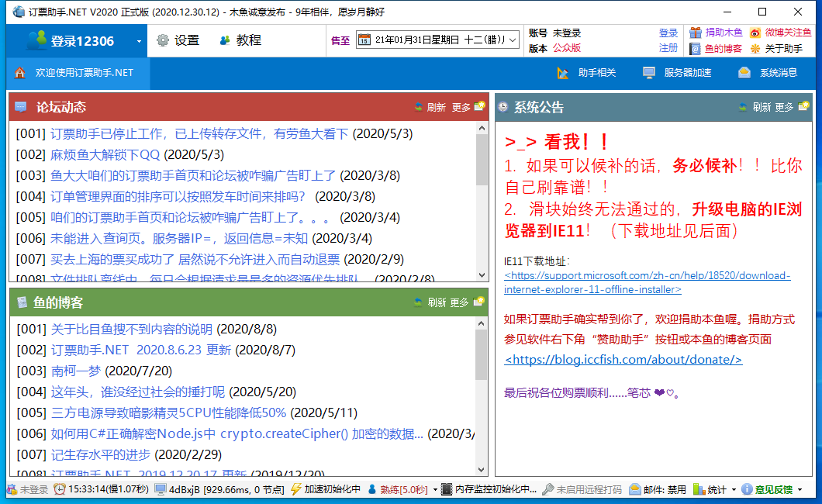This screenshot has height=504, width=822.
Task: Click the 服务器加速 monitor icon
Action: [x=649, y=73]
